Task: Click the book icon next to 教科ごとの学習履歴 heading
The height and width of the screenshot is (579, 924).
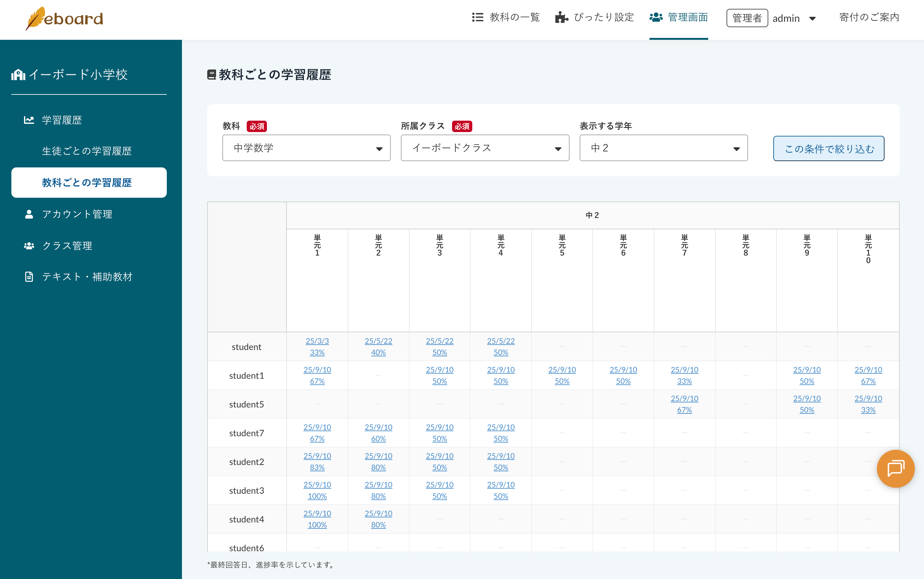Action: pos(211,75)
